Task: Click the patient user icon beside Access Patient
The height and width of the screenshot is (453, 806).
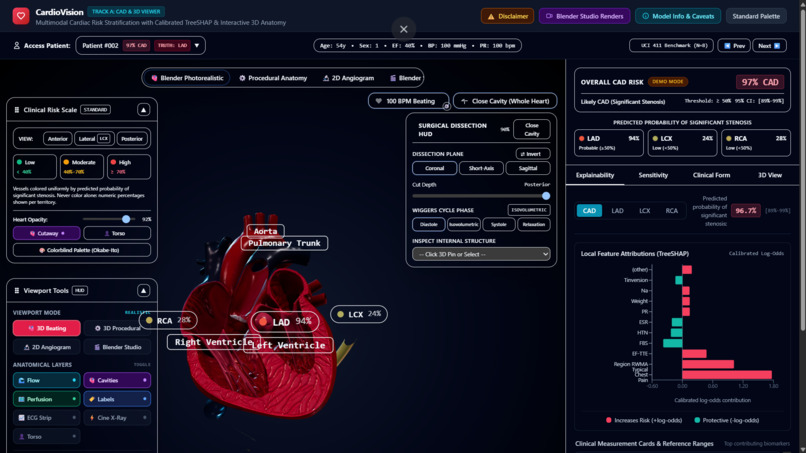Action: [x=16, y=46]
